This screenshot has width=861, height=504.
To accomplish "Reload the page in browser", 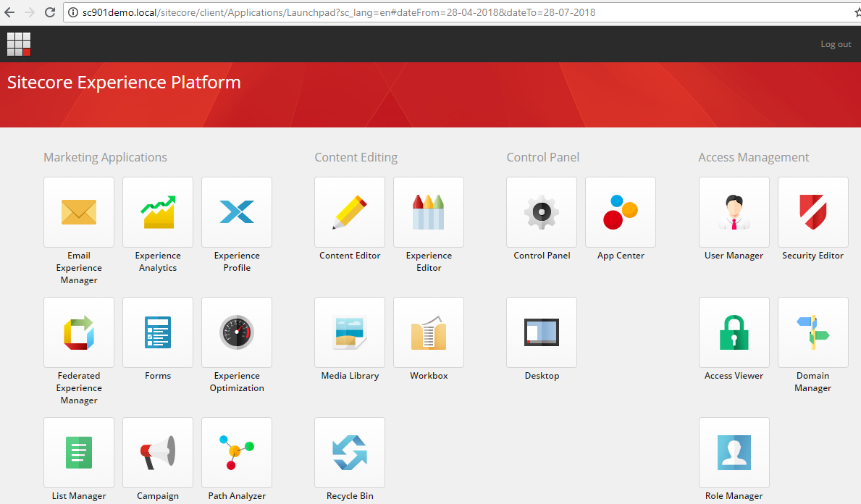I will point(50,12).
